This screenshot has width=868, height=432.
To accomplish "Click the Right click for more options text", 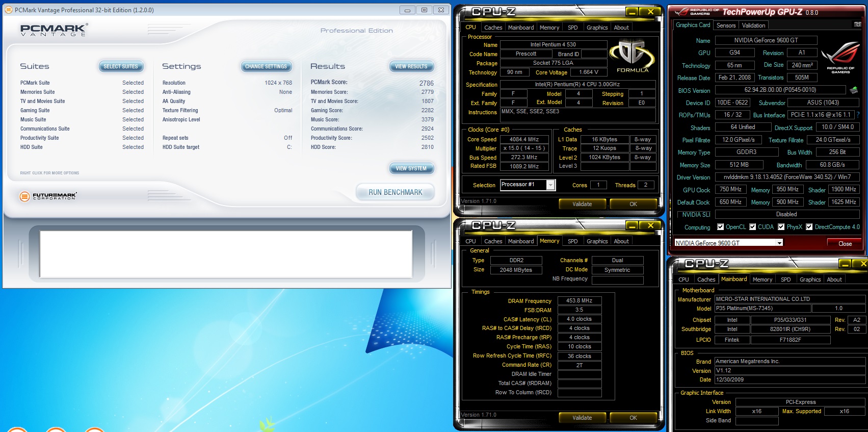I will [x=49, y=173].
